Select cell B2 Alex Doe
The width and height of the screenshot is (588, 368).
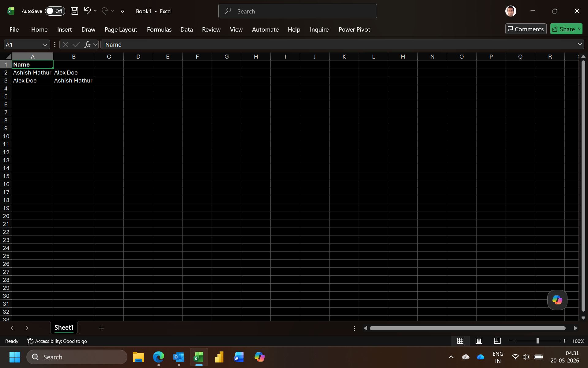pos(73,72)
